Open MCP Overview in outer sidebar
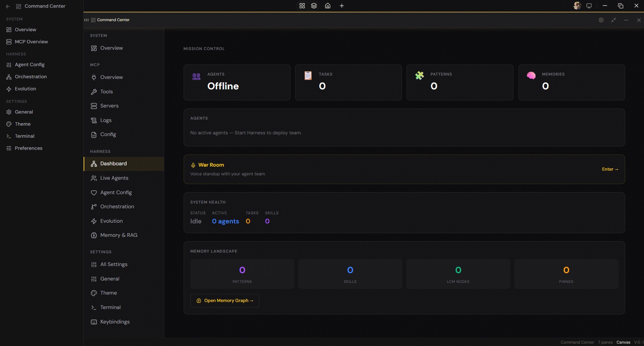This screenshot has width=644, height=346. (31, 42)
